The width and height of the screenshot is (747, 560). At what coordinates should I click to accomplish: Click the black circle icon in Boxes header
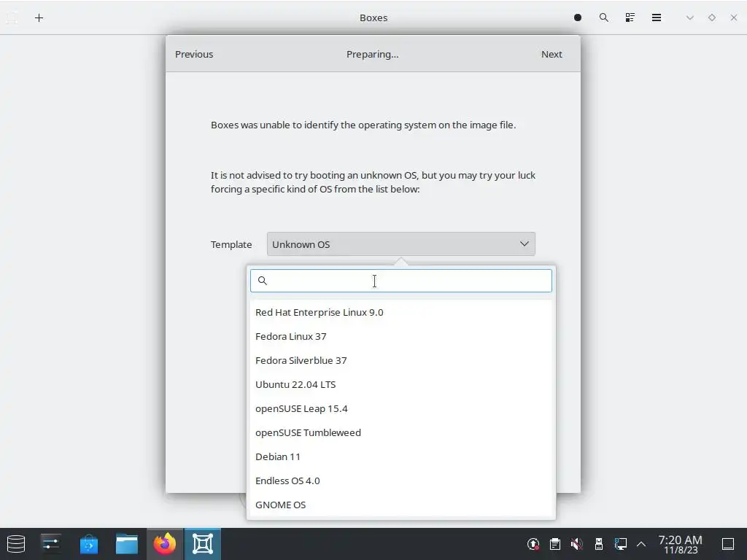pyautogui.click(x=578, y=17)
